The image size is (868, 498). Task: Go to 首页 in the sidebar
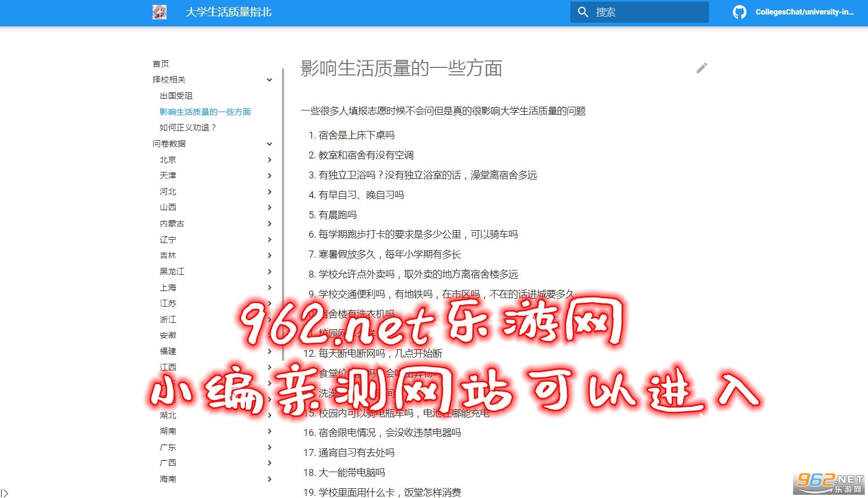click(161, 64)
